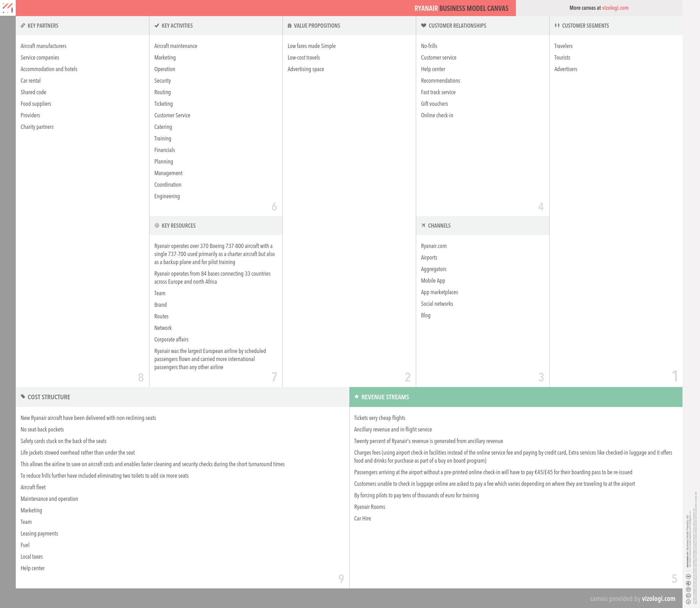This screenshot has height=608, width=700.
Task: Click the tag icon beside Cost Structure
Action: [23, 396]
